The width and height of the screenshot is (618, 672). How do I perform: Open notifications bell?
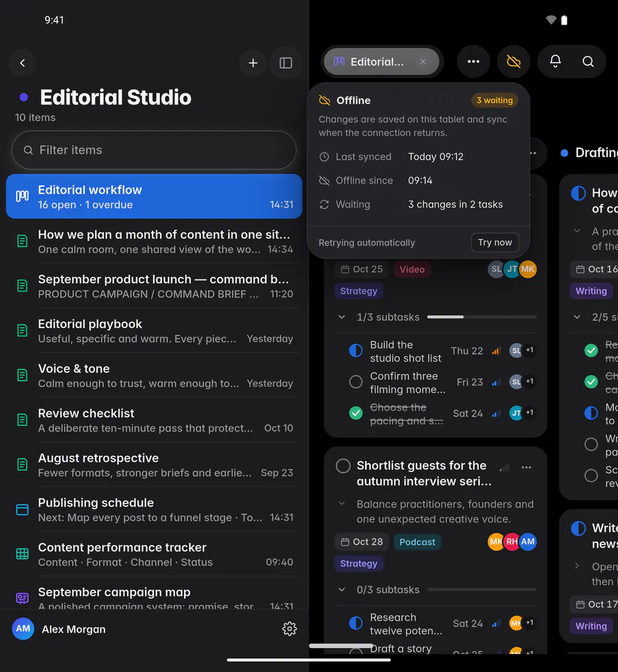pos(555,62)
